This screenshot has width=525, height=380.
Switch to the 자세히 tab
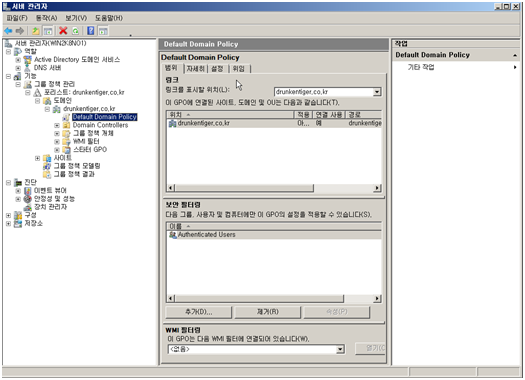pyautogui.click(x=196, y=69)
